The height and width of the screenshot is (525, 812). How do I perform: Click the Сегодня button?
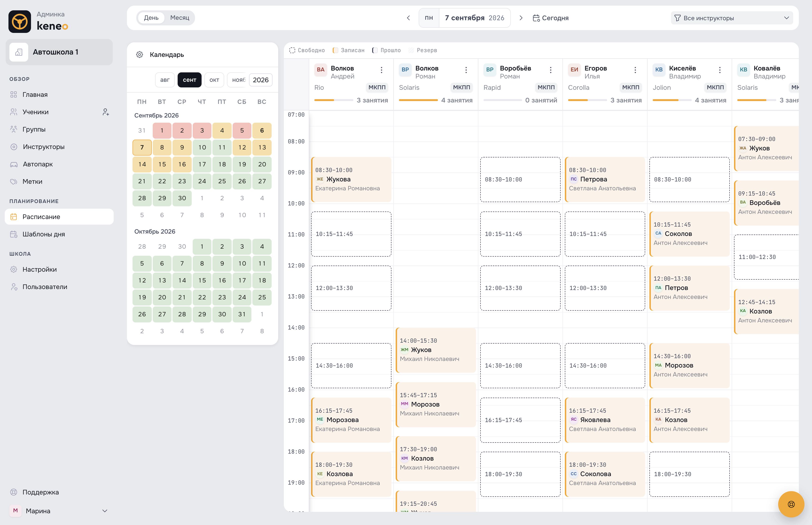point(550,18)
